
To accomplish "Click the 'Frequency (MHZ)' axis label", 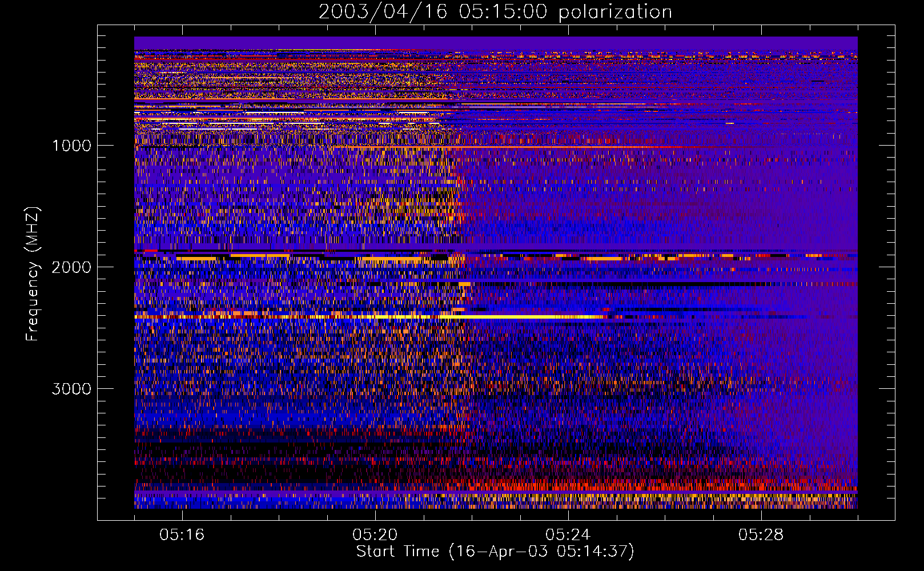I will point(33,274).
